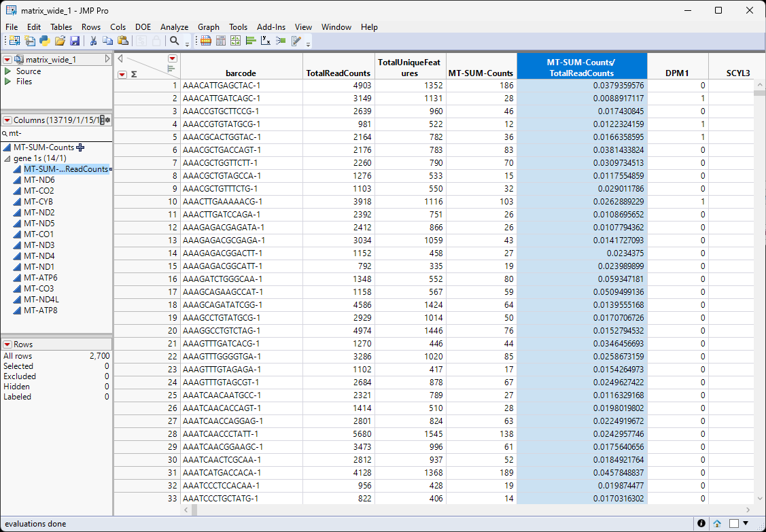Click the info icon in status bar
Screen dimensions: 766x532
[701, 524]
